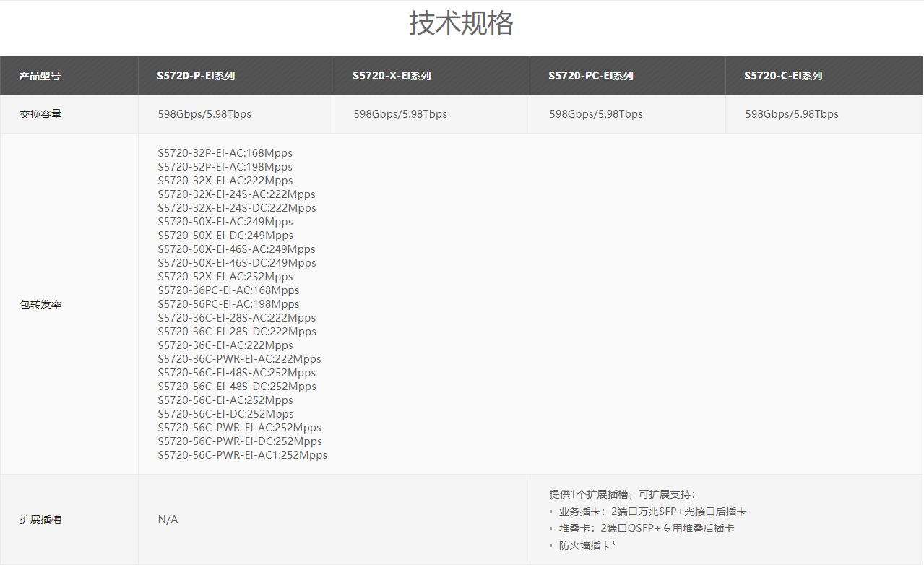Click the 堆叠卡 bullet item
The image size is (924, 565).
647,528
